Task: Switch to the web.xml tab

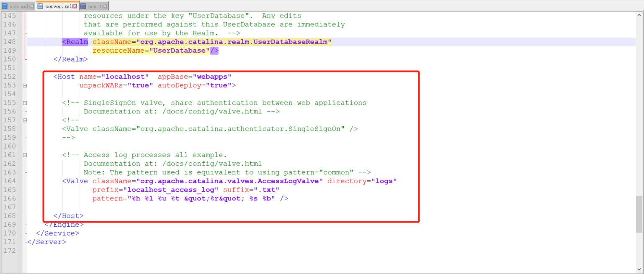Action: 18,6
